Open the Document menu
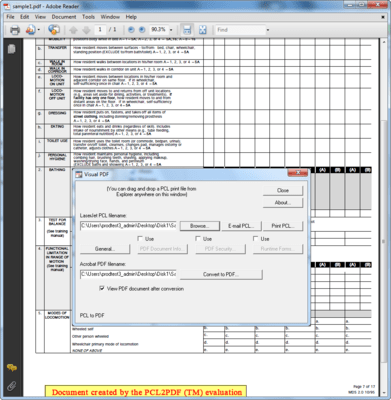Image resolution: width=391 pixels, height=400 pixels. pyautogui.click(x=64, y=17)
